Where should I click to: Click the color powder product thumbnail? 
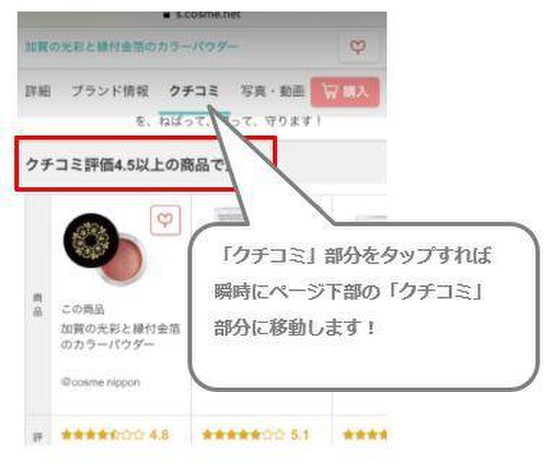pos(104,249)
